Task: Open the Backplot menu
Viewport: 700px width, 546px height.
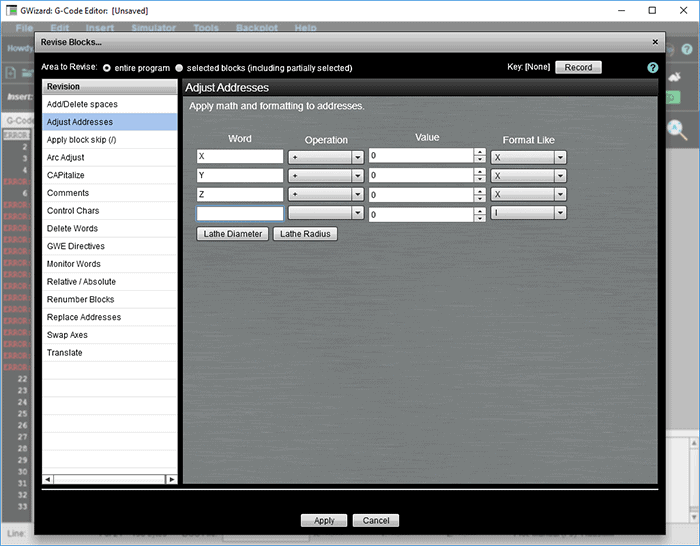Action: click(257, 28)
